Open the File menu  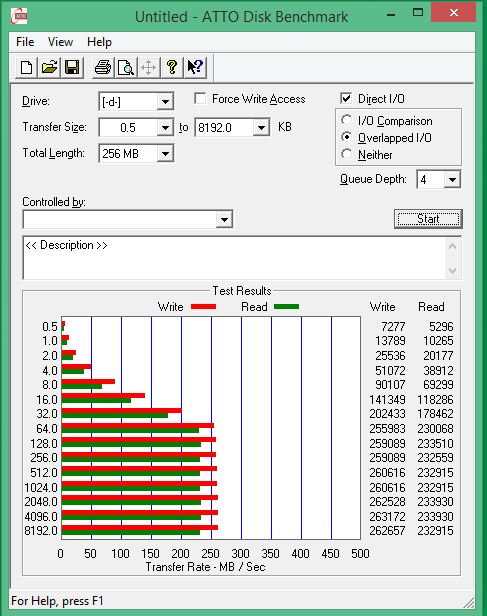(25, 42)
